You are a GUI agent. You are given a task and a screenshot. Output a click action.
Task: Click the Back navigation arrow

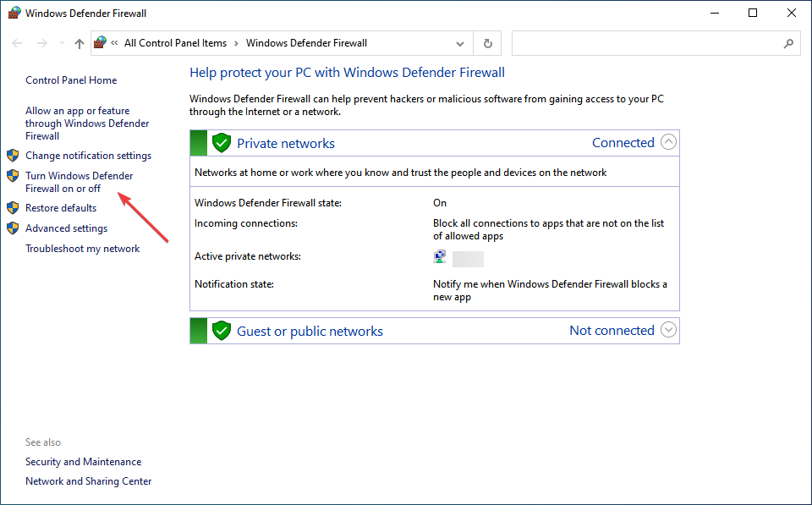(x=18, y=43)
